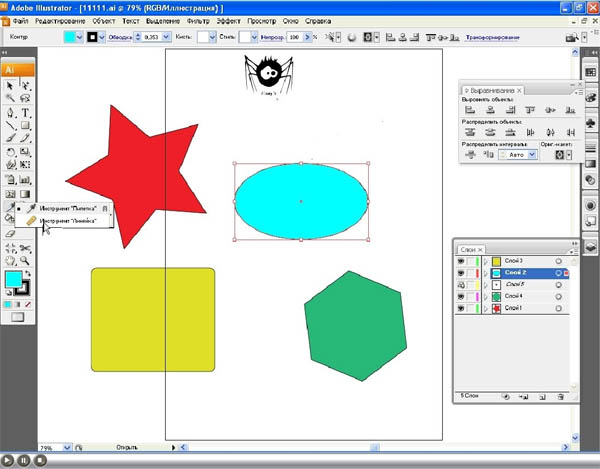Toggle visibility of Слой 1
Image resolution: width=600 pixels, height=469 pixels.
[x=462, y=308]
